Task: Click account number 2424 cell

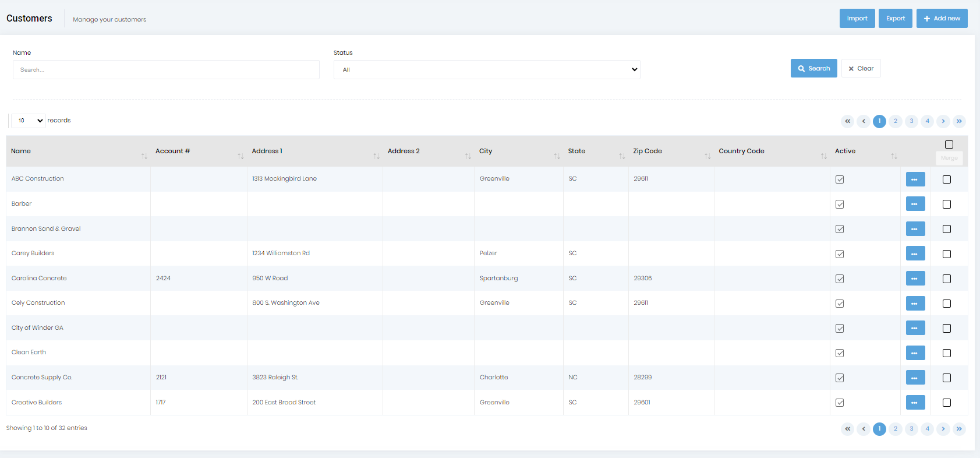Action: tap(163, 278)
